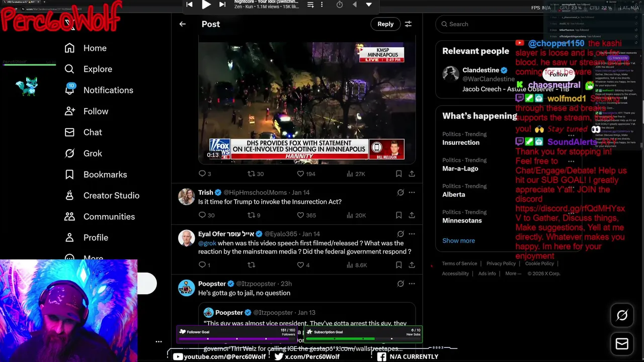644x362 pixels.
Task: Like the main post with 194 likes
Action: (300, 174)
